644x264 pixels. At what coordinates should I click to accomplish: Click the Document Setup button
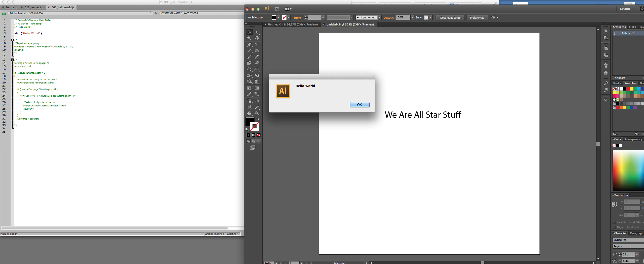[x=450, y=18]
